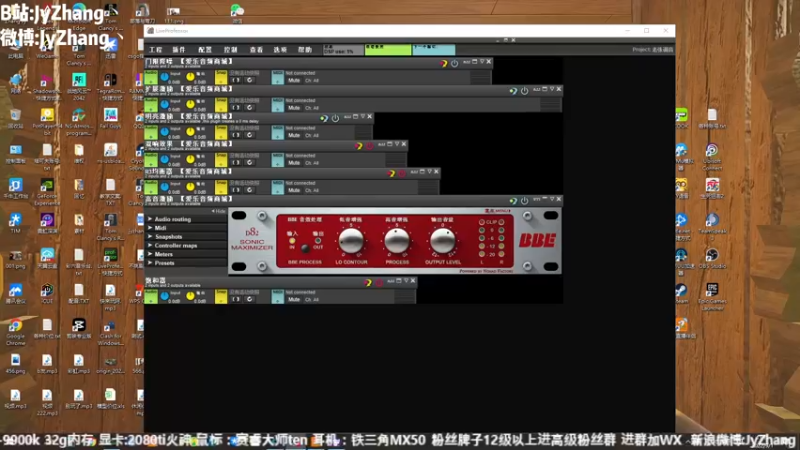The image size is (800, 450).
Task: Click the LO CONTOUR knob on the BBE
Action: [351, 240]
